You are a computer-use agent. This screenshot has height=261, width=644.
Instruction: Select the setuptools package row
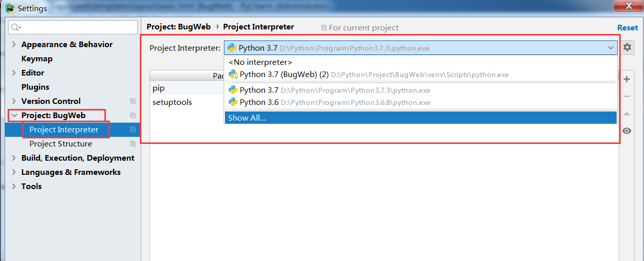187,102
